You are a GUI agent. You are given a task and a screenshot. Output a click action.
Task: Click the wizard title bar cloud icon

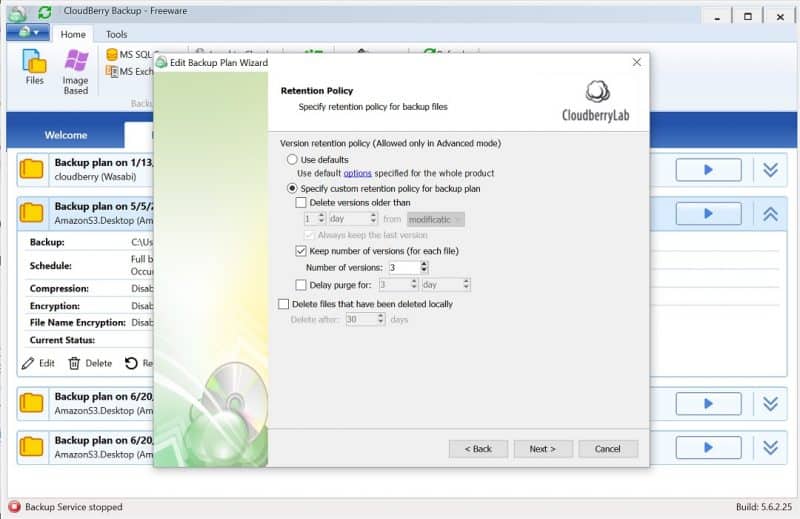point(162,63)
